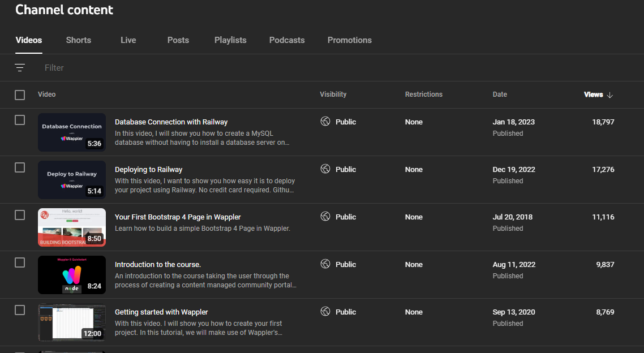Screen dimensions: 644x353
Task: Click the filter lines icon
Action: click(20, 68)
